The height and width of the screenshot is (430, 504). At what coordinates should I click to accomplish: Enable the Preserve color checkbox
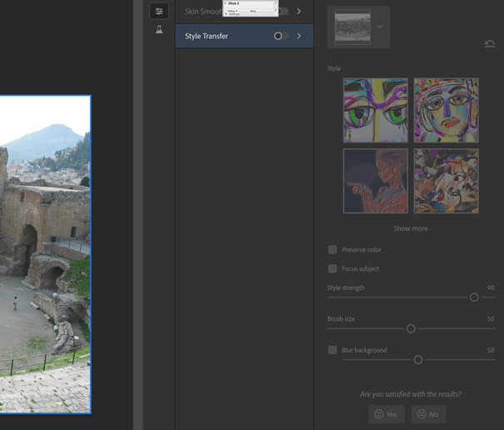tap(332, 249)
